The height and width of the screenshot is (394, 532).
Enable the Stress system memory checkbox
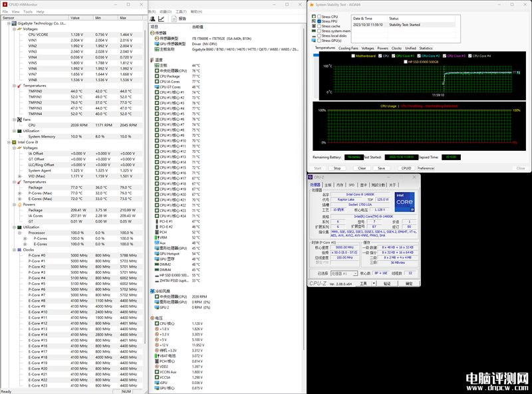[319, 31]
